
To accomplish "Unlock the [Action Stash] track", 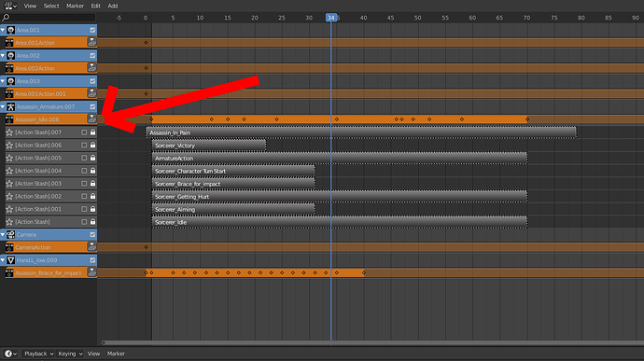I will tap(92, 222).
